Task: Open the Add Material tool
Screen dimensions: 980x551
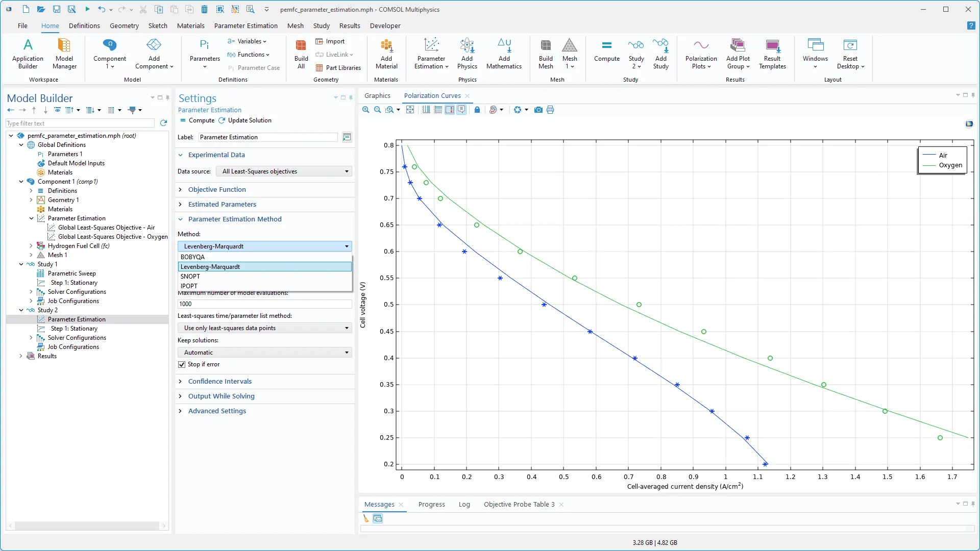Action: (x=386, y=54)
